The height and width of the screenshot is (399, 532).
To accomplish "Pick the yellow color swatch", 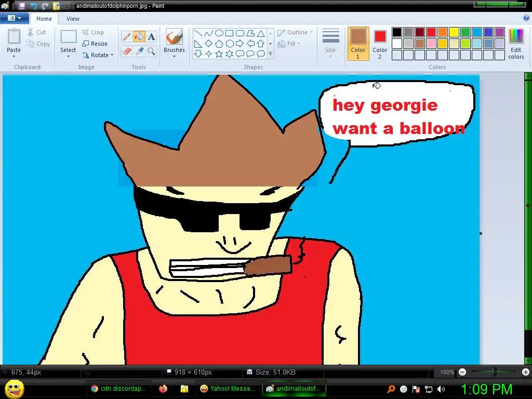I will tap(454, 32).
